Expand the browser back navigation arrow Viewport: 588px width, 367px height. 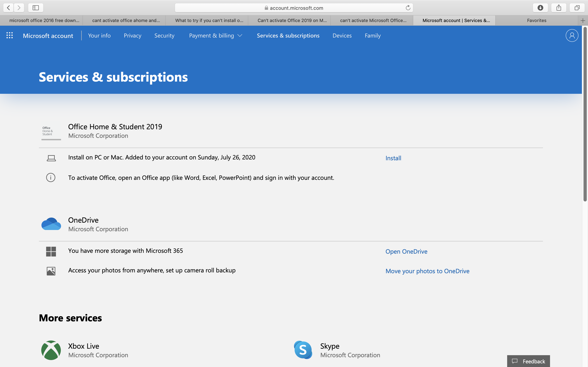(8, 8)
